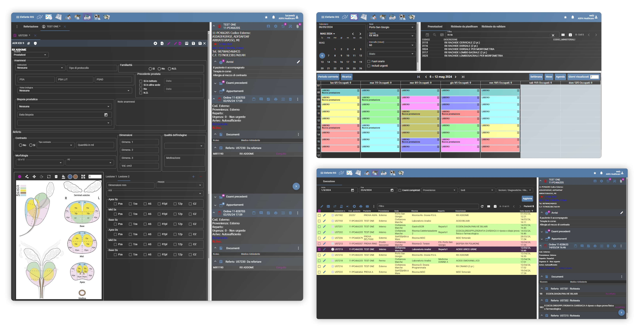
Task: Add a new lesion with plus icon
Action: tap(193, 177)
